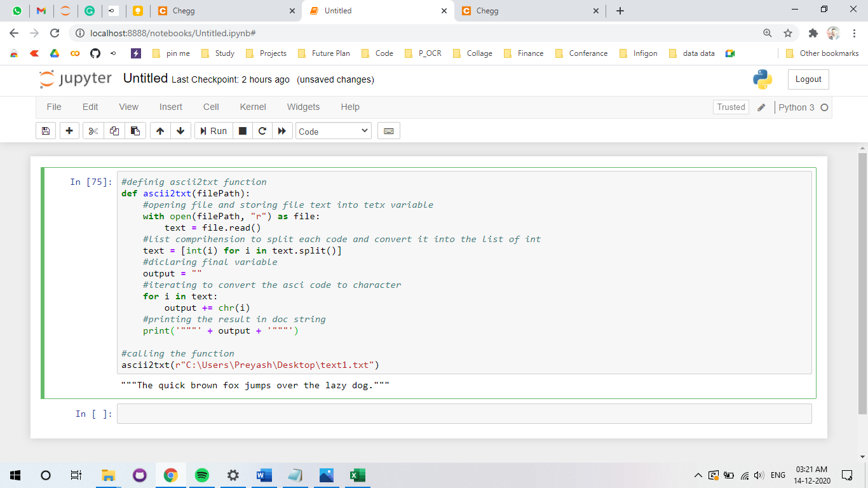Open the cell type Code dropdown

click(x=334, y=131)
